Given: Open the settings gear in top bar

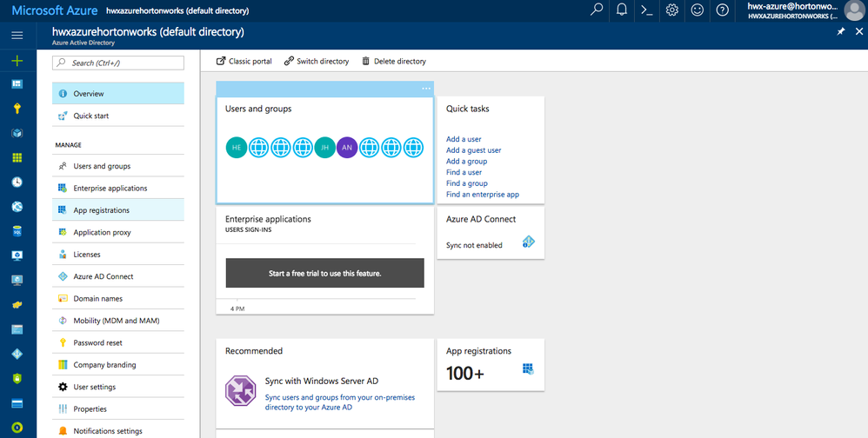Looking at the screenshot, I should click(671, 10).
